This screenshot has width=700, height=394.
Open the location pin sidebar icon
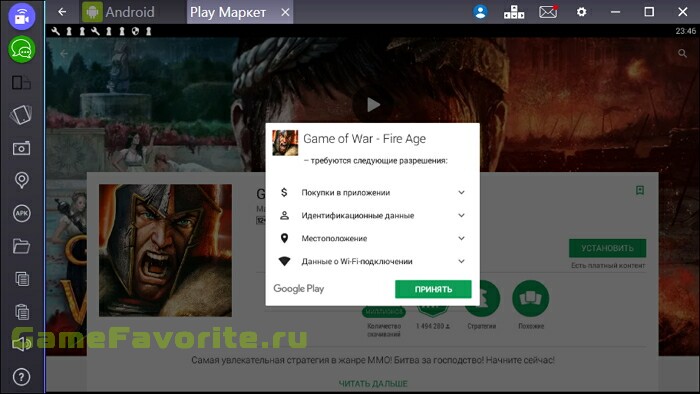coord(21,180)
